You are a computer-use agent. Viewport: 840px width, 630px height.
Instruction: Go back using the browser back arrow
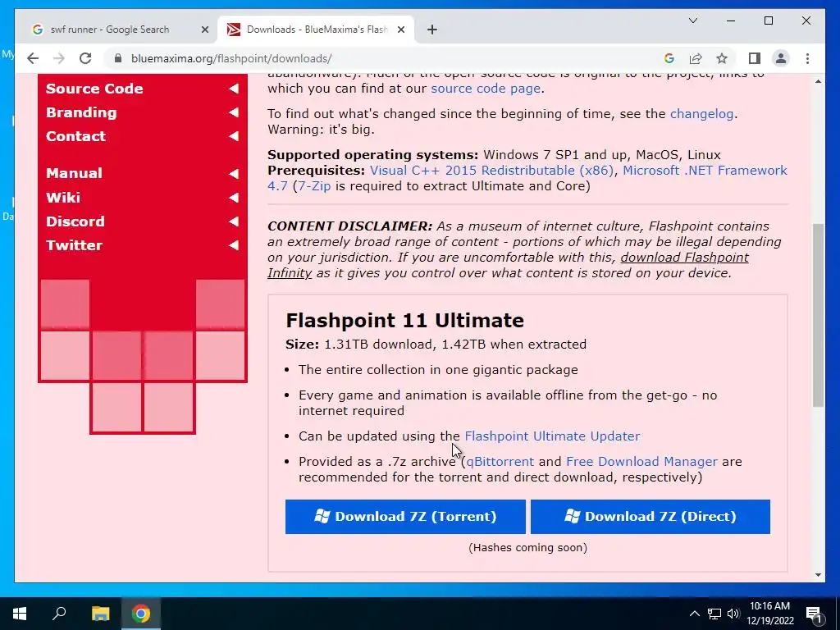(x=33, y=58)
